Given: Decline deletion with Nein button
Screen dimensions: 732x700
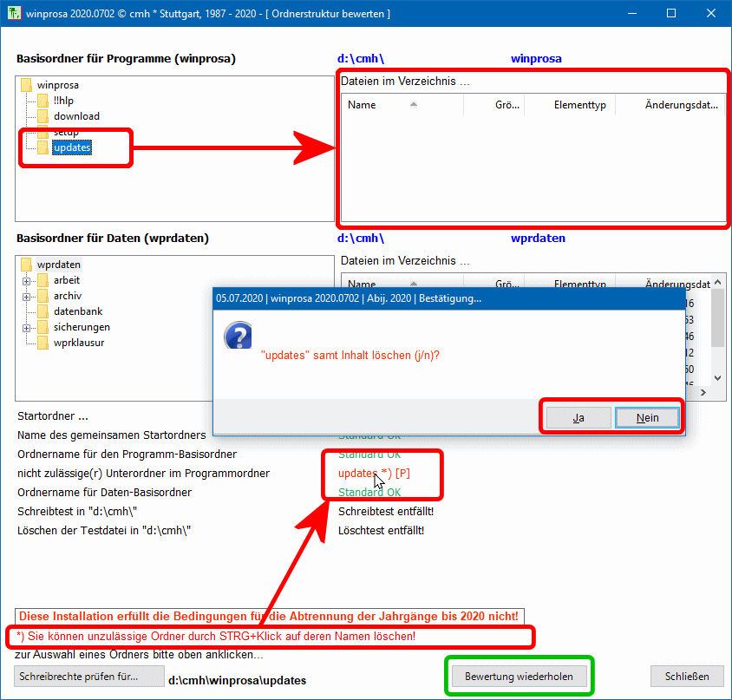Looking at the screenshot, I should (647, 417).
